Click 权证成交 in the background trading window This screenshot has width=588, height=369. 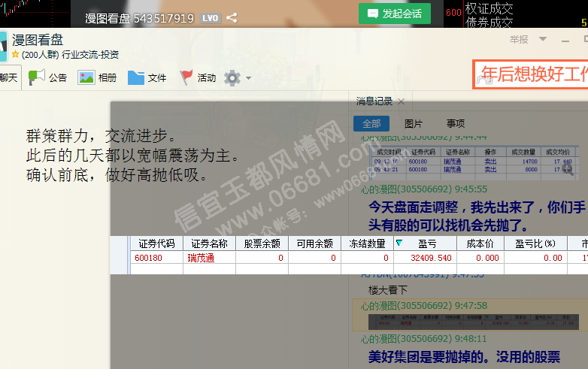tap(489, 8)
